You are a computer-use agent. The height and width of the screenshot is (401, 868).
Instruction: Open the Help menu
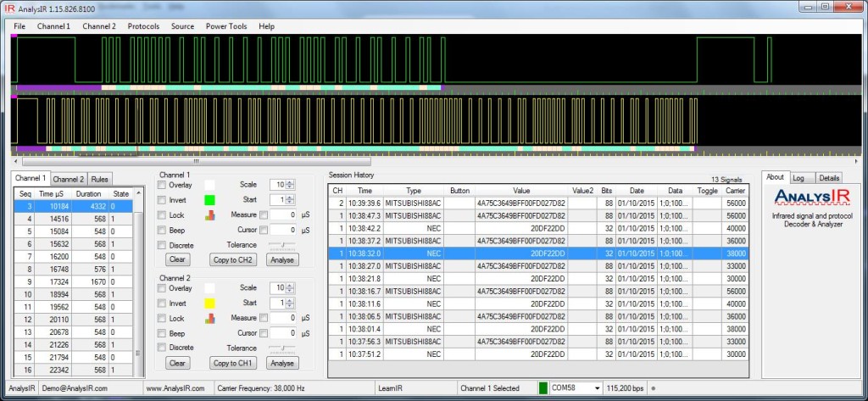tap(266, 26)
